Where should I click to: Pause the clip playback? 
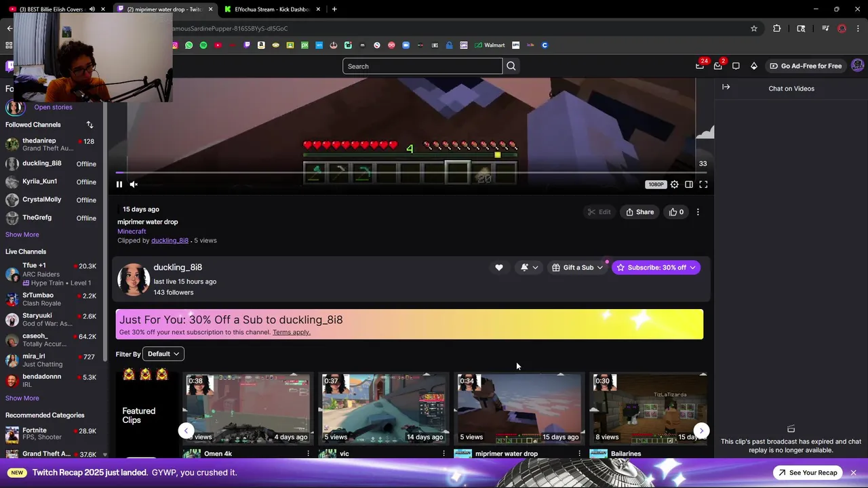[119, 184]
